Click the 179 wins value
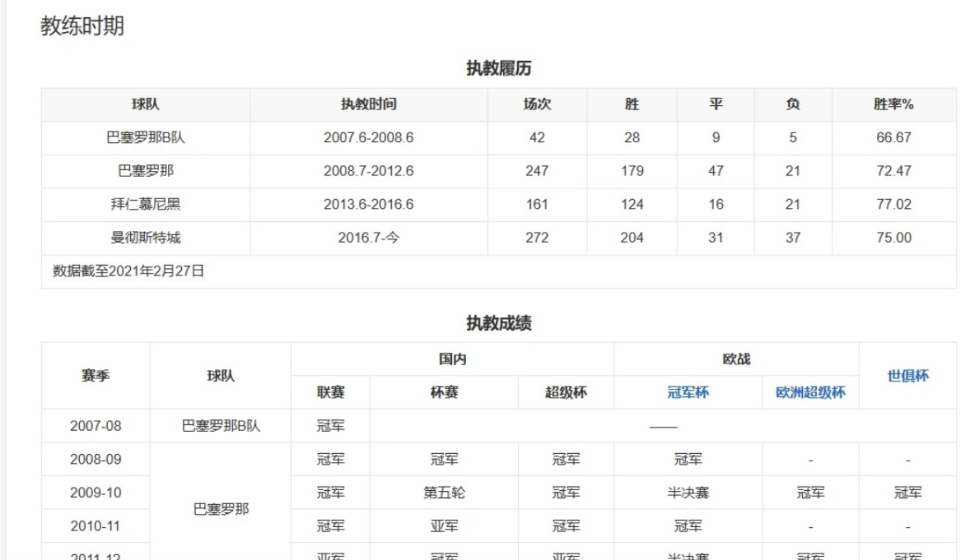Screen dimensions: 970x560 (632, 171)
